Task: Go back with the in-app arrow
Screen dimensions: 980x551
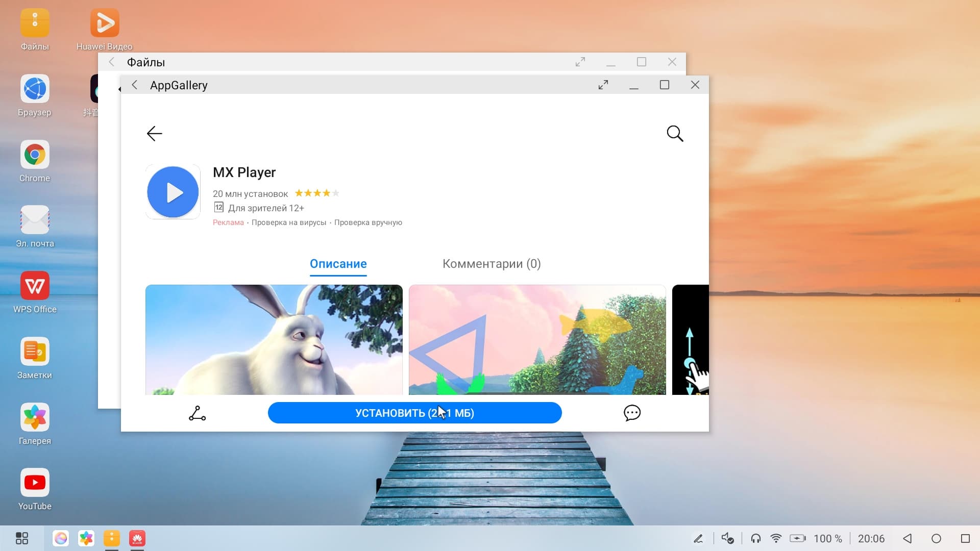Action: (x=154, y=134)
